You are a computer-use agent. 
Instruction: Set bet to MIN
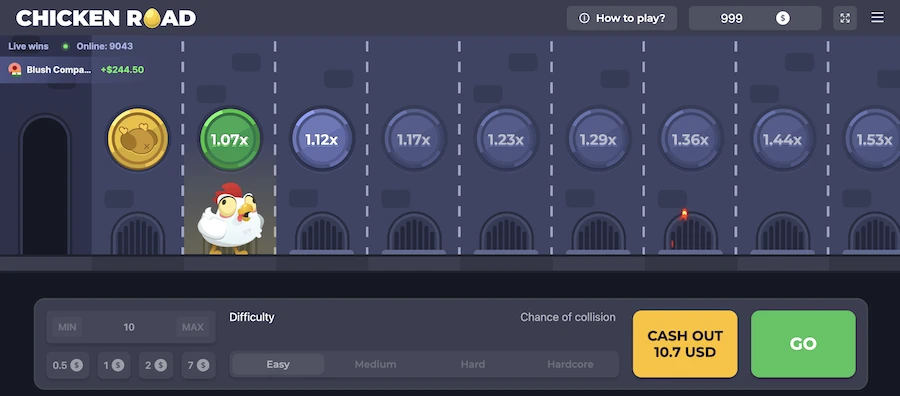(x=67, y=327)
